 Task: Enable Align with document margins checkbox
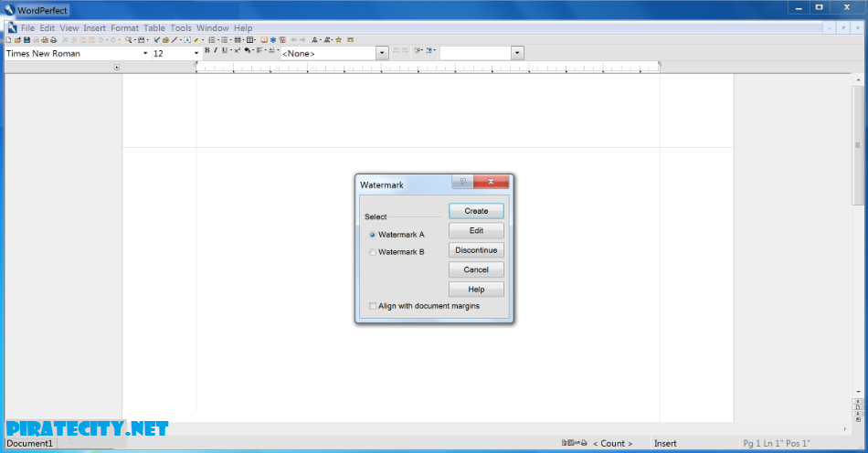click(373, 306)
